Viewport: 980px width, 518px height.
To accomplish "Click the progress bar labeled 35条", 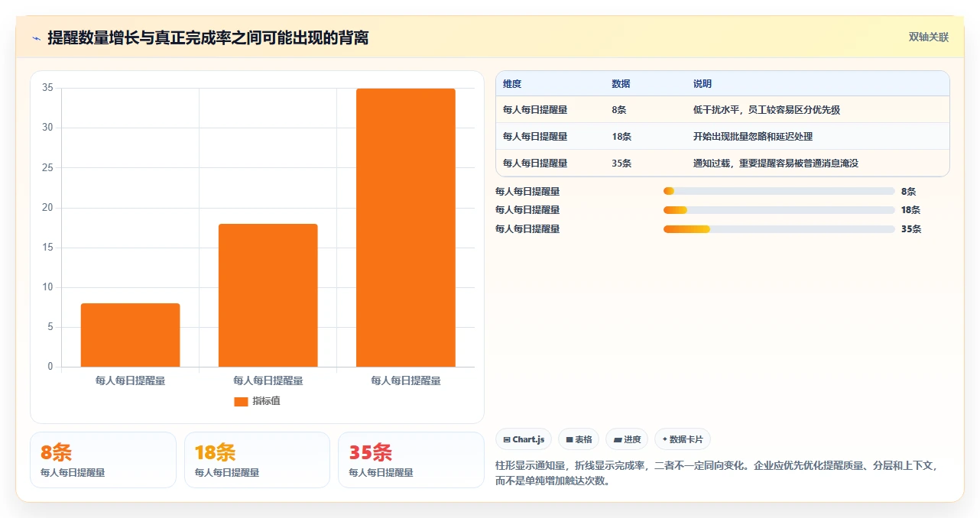I will (779, 228).
